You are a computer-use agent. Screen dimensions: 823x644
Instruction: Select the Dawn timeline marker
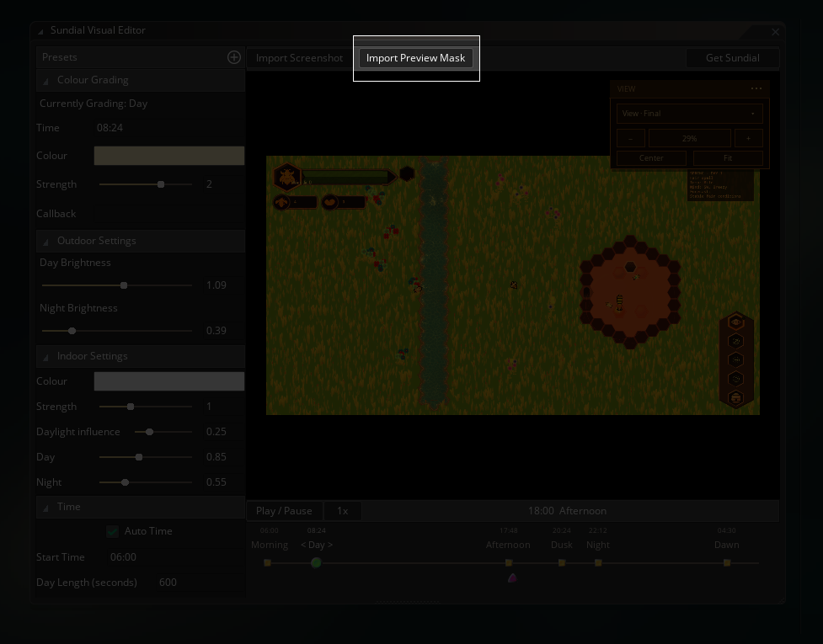pos(727,562)
